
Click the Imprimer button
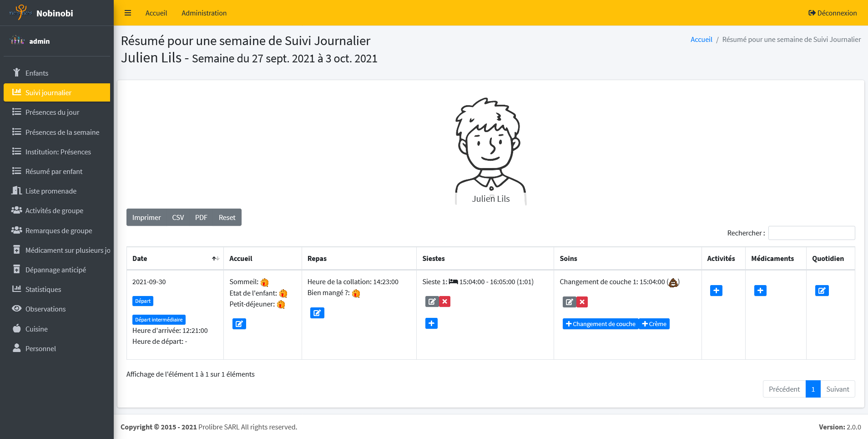146,217
